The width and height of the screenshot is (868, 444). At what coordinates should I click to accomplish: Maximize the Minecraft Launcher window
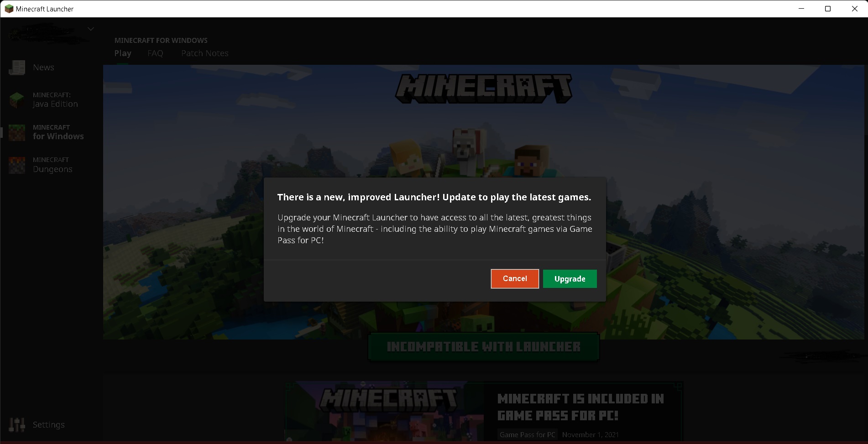point(828,9)
